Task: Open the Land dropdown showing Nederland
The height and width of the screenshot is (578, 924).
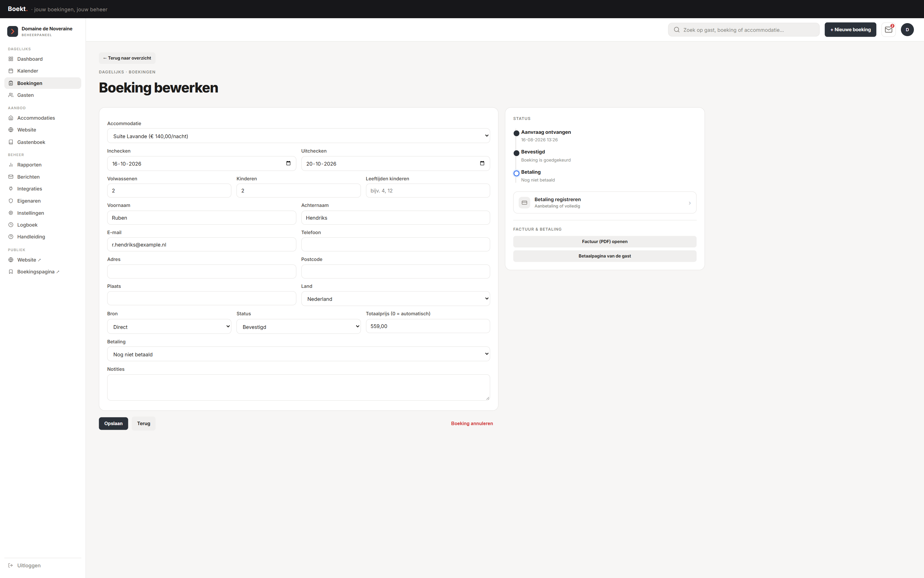Action: (395, 299)
